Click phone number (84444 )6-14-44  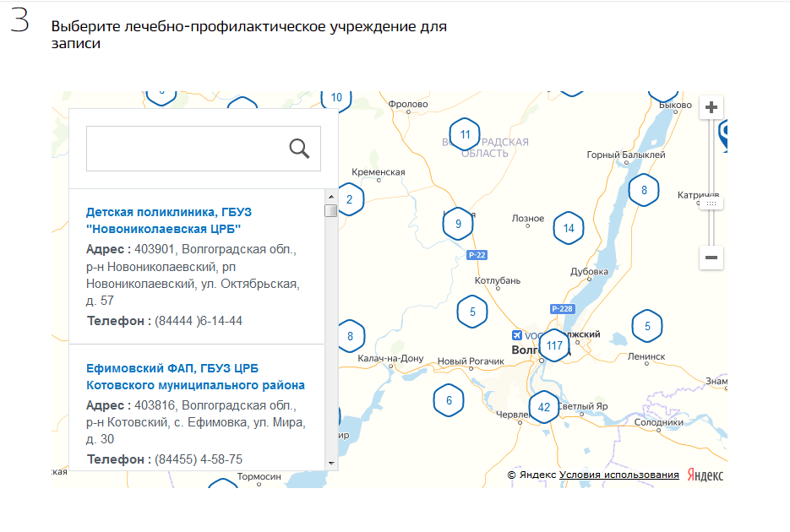coord(199,321)
